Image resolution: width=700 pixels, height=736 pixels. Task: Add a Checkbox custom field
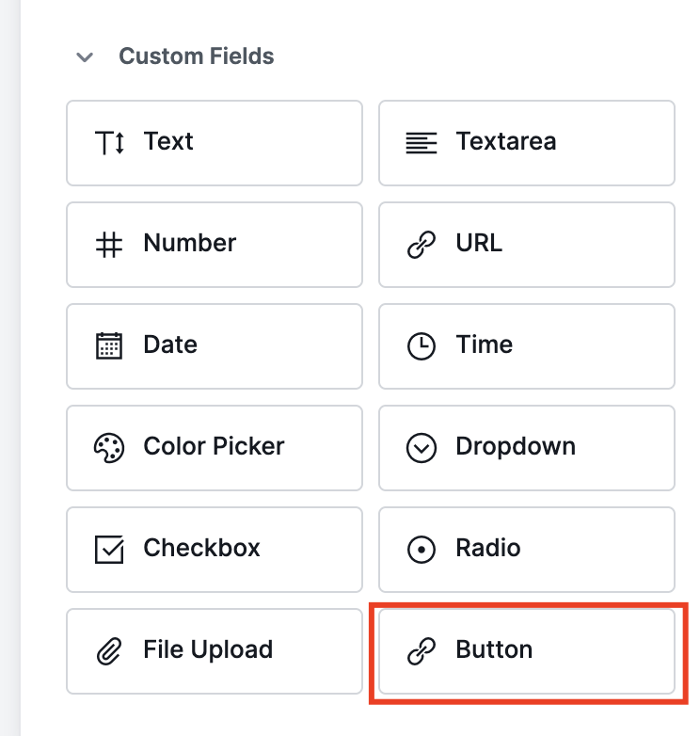[x=215, y=550]
